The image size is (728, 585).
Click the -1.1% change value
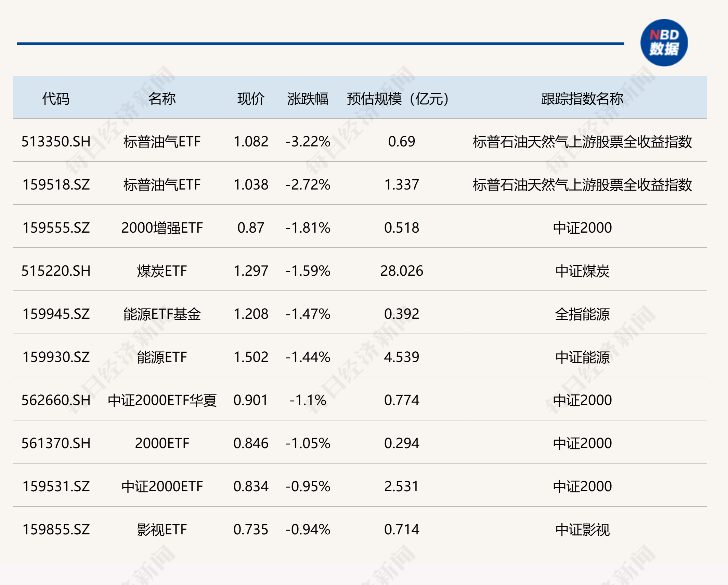(308, 400)
